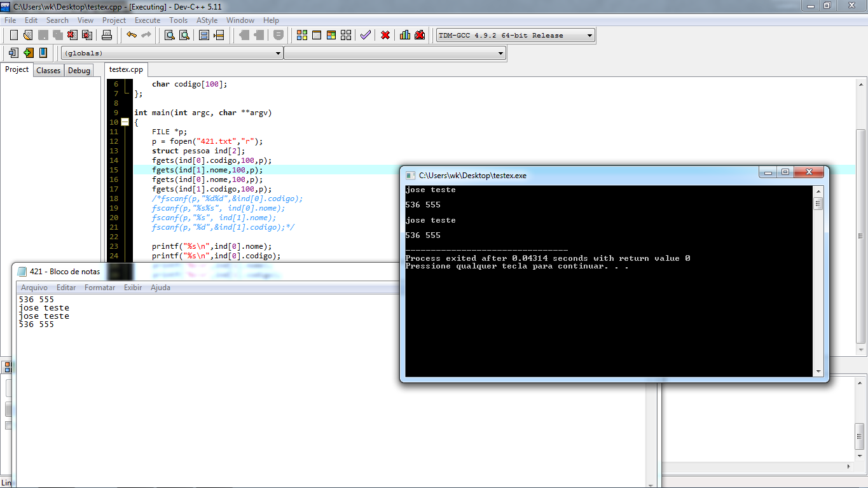Open Profile Analysis via the chart icon
Screen dimensions: 868x488
(405, 35)
